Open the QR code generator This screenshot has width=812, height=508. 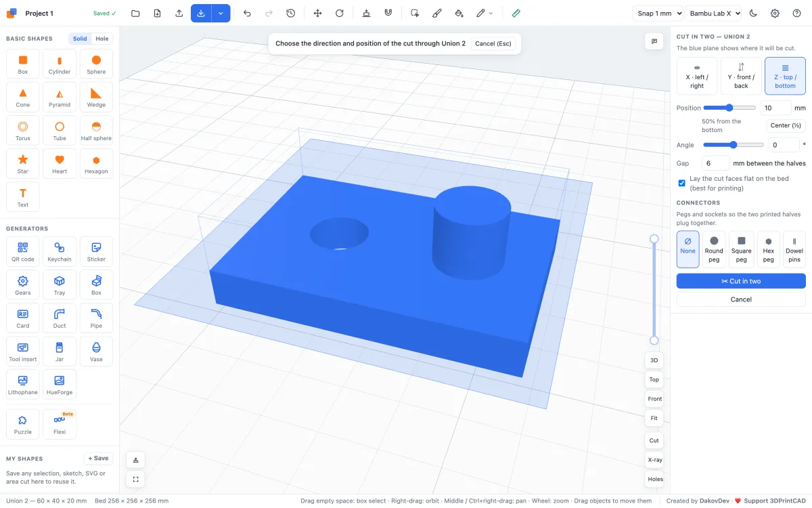point(23,251)
